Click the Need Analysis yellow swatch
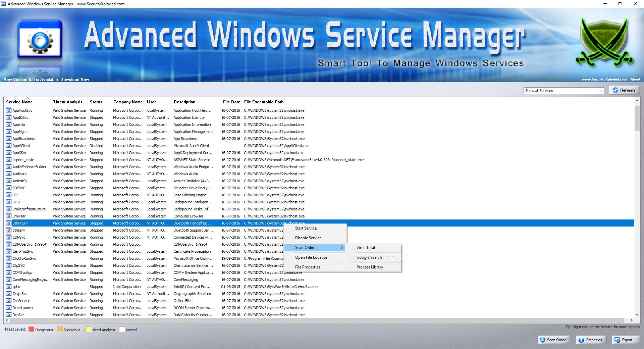644x349 pixels. pyautogui.click(x=88, y=329)
